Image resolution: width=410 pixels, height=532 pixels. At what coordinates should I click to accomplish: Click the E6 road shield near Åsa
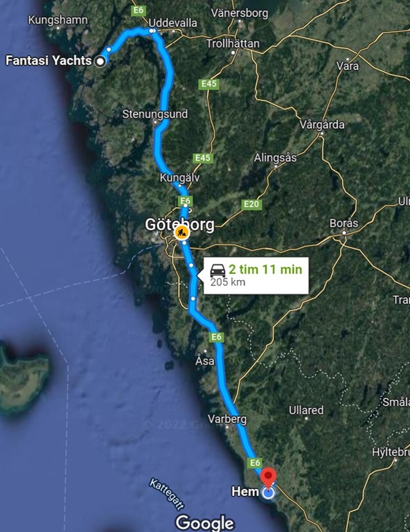[216, 337]
